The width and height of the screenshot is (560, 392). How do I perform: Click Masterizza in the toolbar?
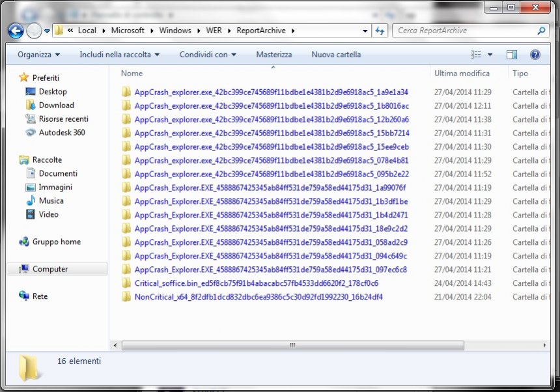(x=274, y=55)
